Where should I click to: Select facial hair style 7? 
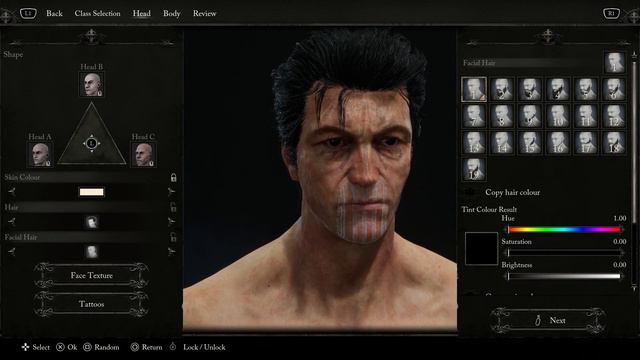474,116
